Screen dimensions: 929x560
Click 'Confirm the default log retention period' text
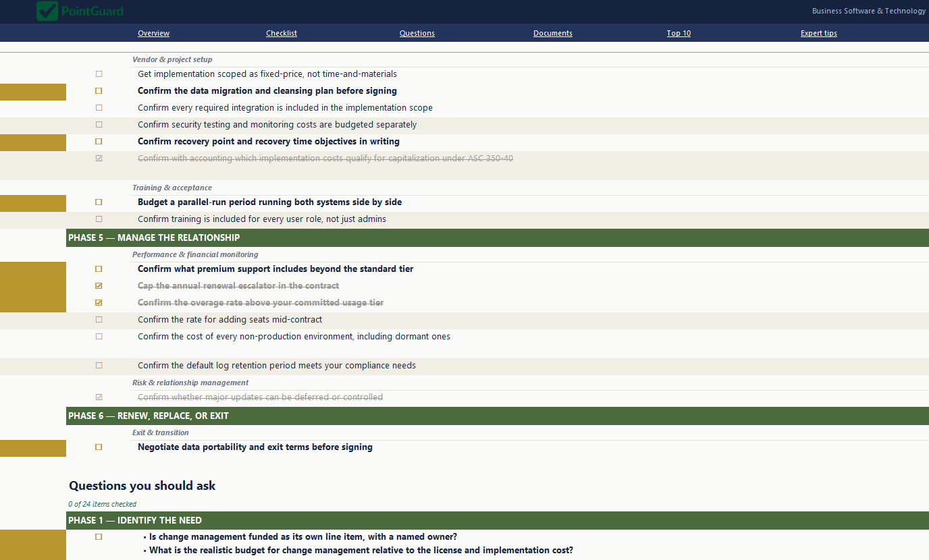tap(277, 366)
